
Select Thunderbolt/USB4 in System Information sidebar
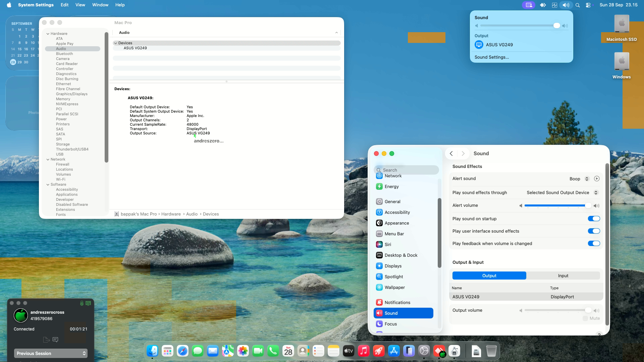point(72,149)
